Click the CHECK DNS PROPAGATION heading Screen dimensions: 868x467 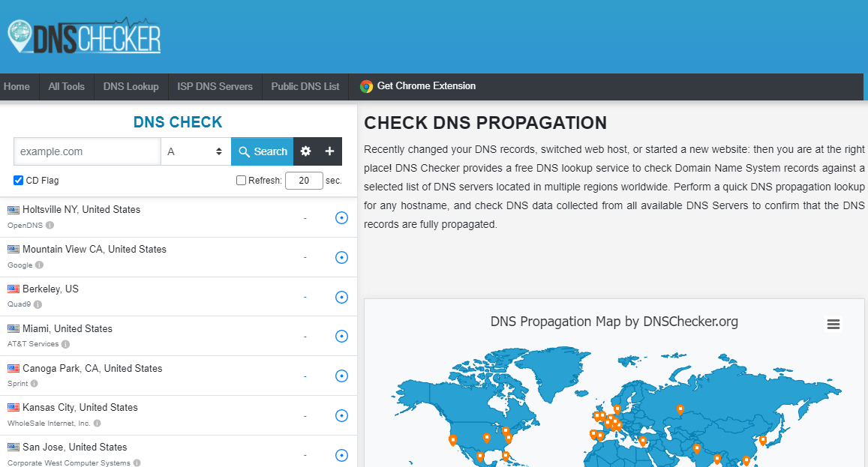click(x=485, y=123)
